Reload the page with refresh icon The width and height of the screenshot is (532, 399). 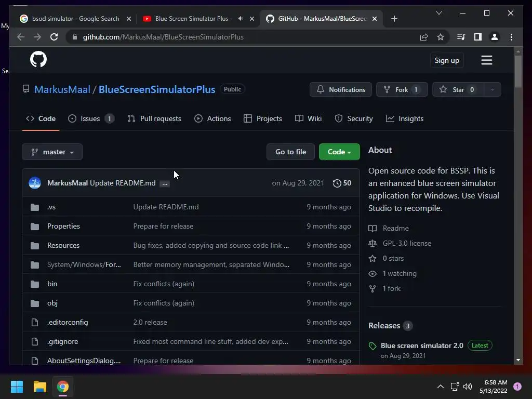click(x=54, y=37)
